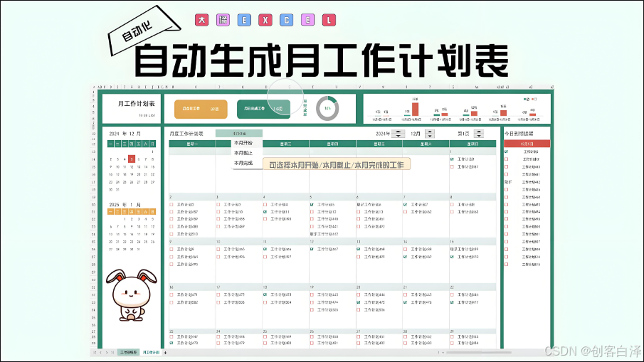Screen dimensions: 644x362
Task: Click the blue C letter tile
Action: 287,20
